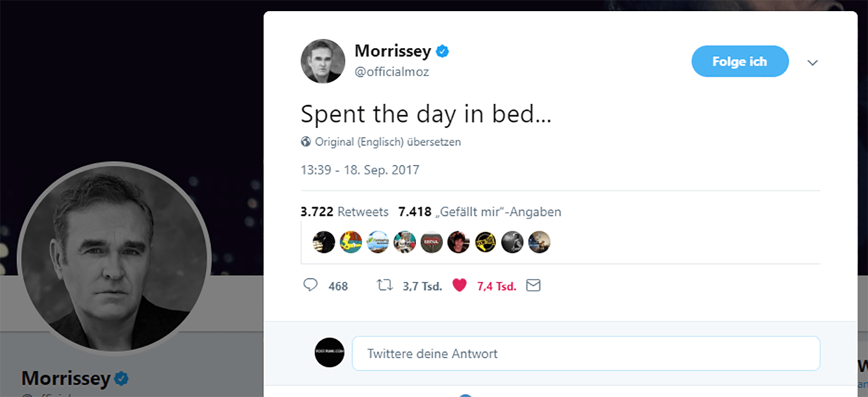The height and width of the screenshot is (397, 868).
Task: Click the tweet timestamp "13:39 - 18. Sep. 2017"
Action: coord(359,170)
